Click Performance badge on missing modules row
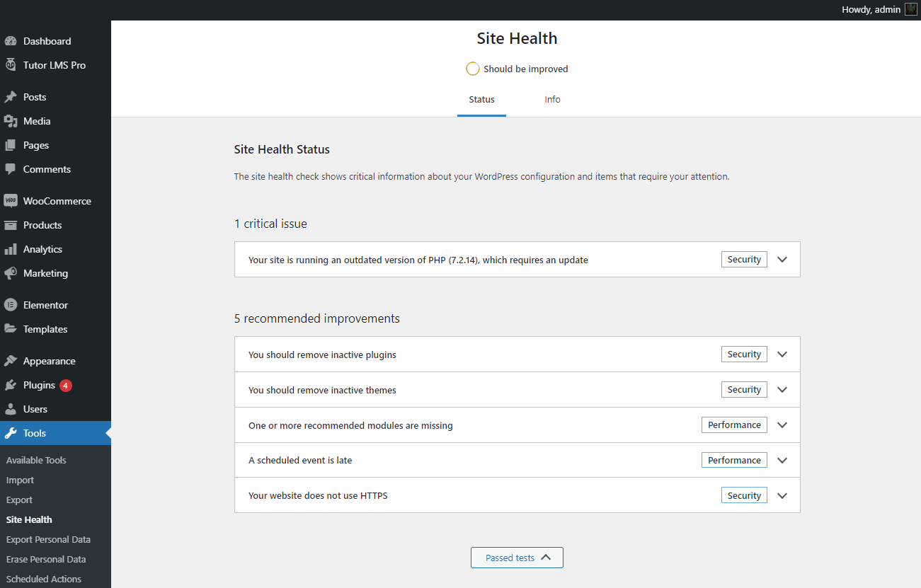 tap(734, 425)
